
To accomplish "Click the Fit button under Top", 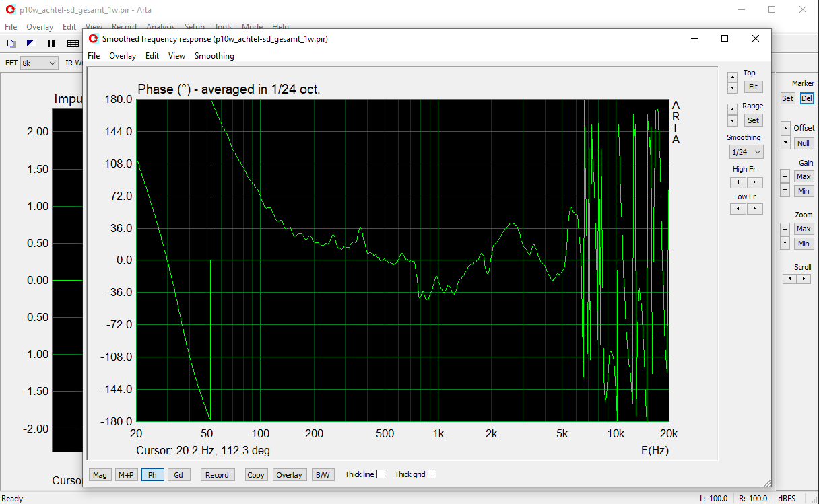I will (753, 87).
